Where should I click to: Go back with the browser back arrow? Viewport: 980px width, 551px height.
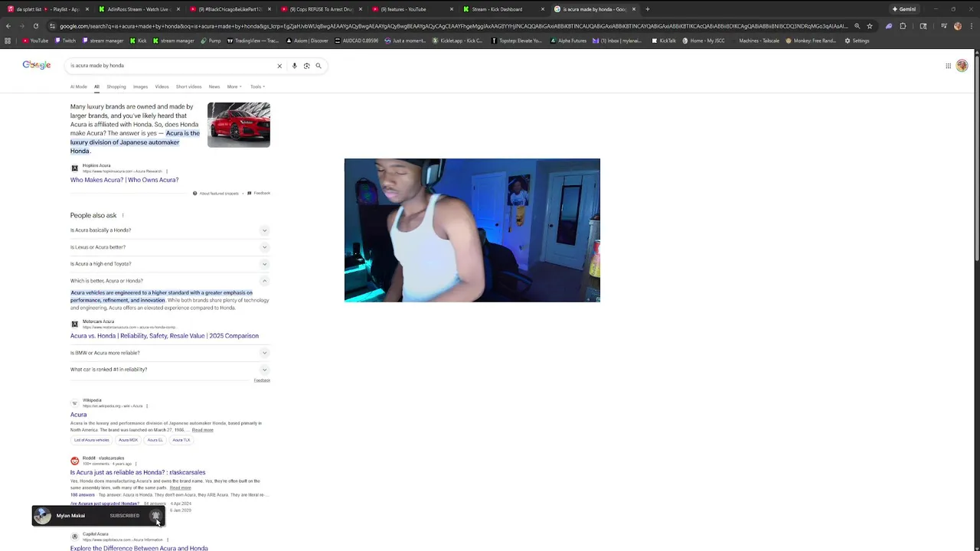[8, 26]
